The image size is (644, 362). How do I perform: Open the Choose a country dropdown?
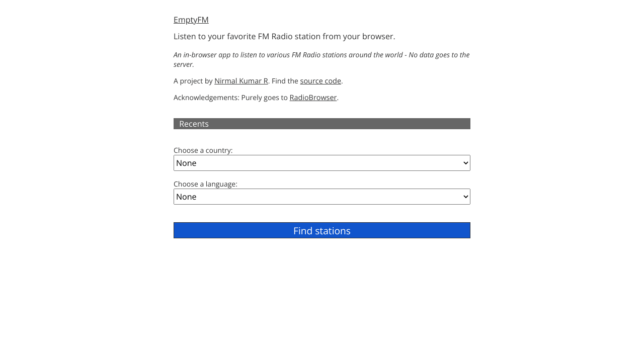(x=322, y=163)
